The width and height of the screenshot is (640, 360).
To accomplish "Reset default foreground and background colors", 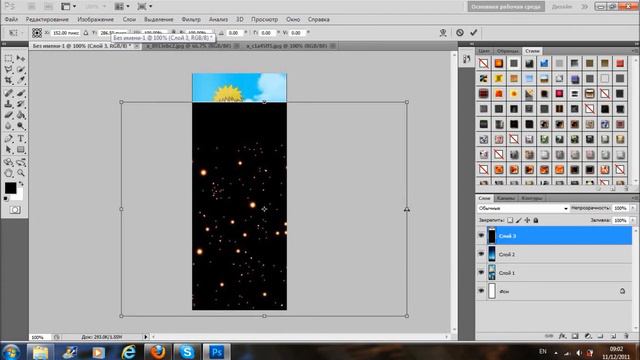I will (6, 199).
